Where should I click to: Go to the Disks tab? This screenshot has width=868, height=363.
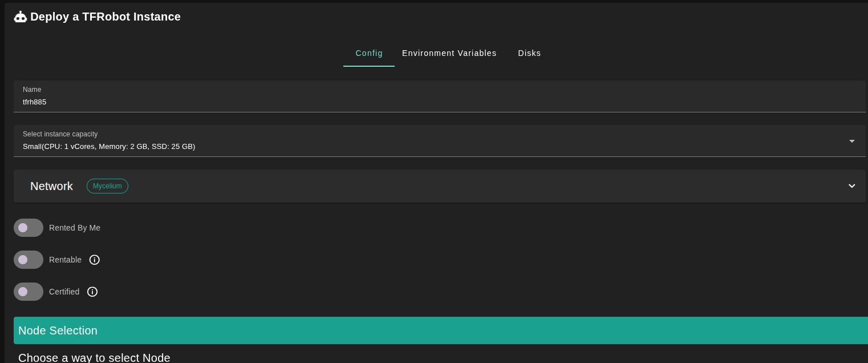(529, 53)
